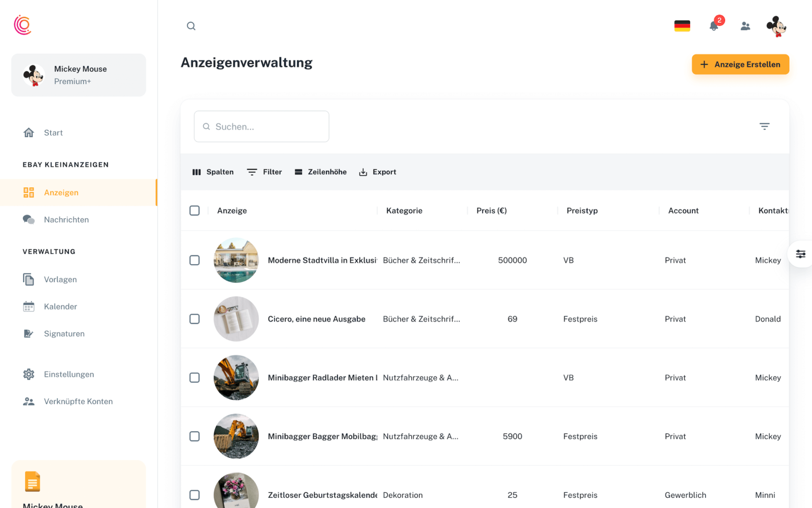
Task: Tick the Moderne Stadtvilla row checkbox
Action: 194,260
